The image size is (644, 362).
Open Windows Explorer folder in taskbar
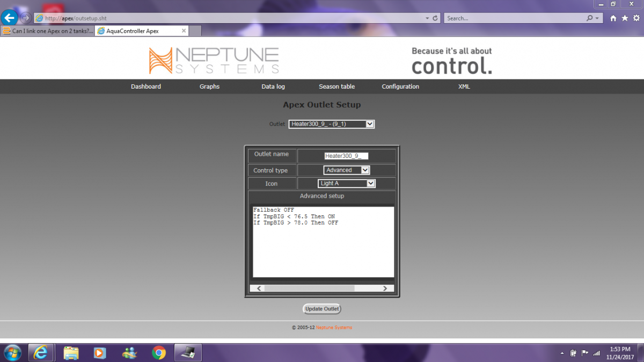point(71,353)
